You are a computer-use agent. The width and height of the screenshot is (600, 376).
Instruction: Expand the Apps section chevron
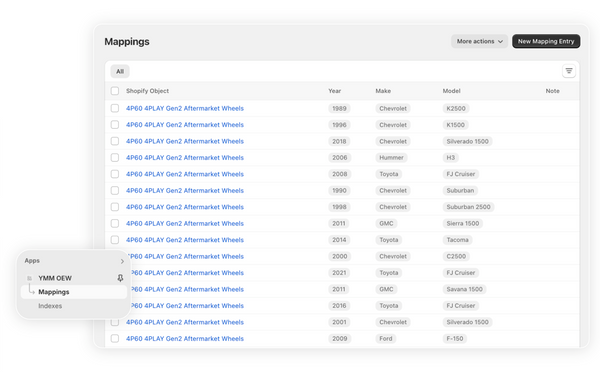(x=122, y=261)
